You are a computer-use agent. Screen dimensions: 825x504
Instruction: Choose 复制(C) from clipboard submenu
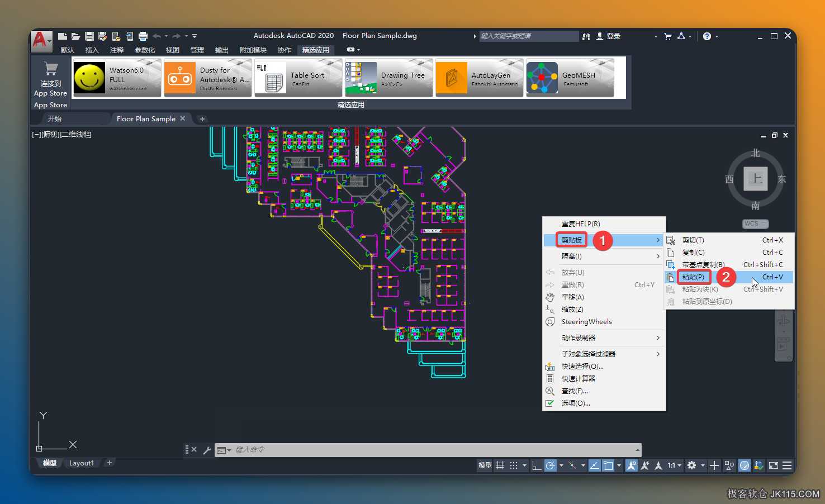[729, 253]
